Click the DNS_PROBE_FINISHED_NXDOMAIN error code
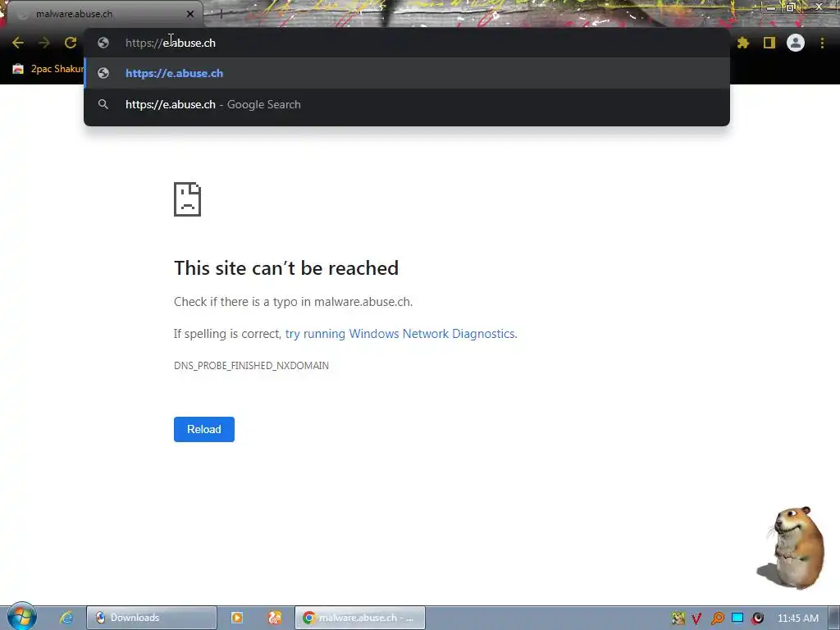 click(x=251, y=365)
